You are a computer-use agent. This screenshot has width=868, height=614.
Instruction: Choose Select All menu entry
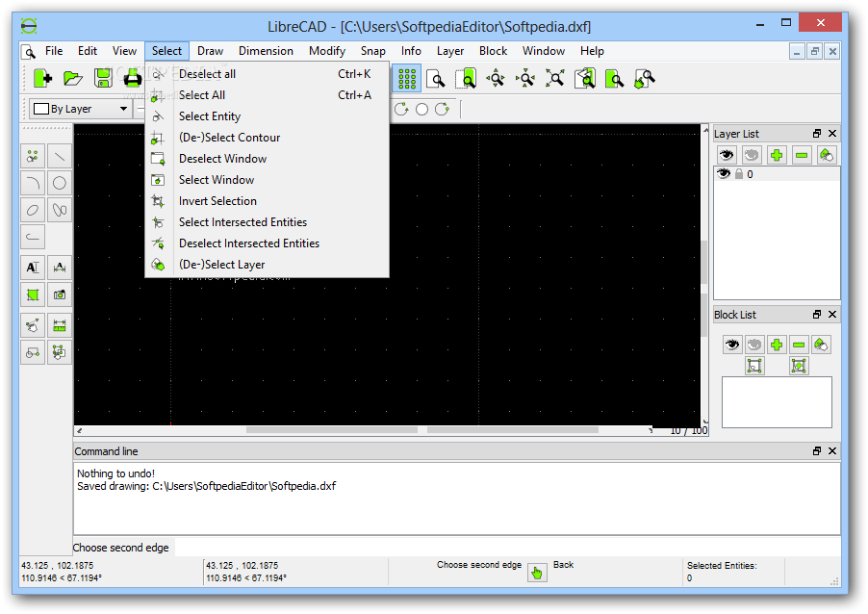click(267, 94)
